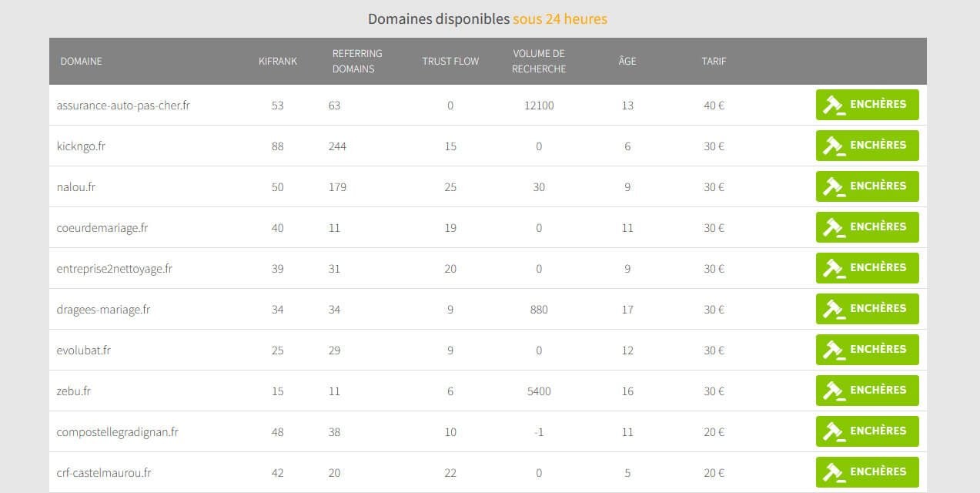Sort by the Tarif column header
Screen dimensions: 980x493
[714, 62]
